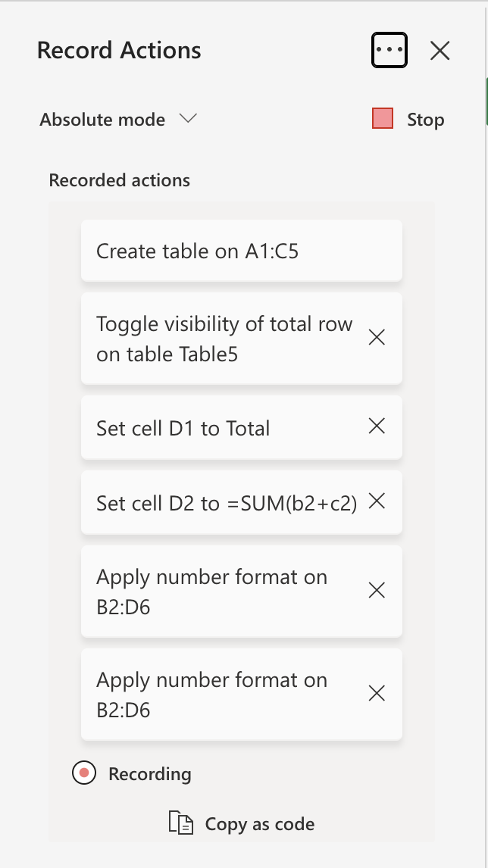The width and height of the screenshot is (488, 868).
Task: Click the red Stop color square
Action: (383, 119)
